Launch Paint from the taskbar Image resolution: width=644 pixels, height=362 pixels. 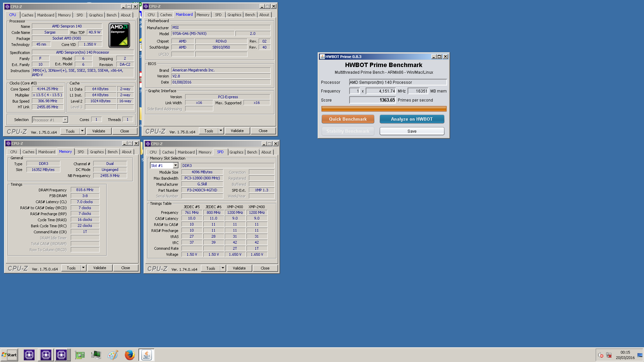tap(113, 355)
